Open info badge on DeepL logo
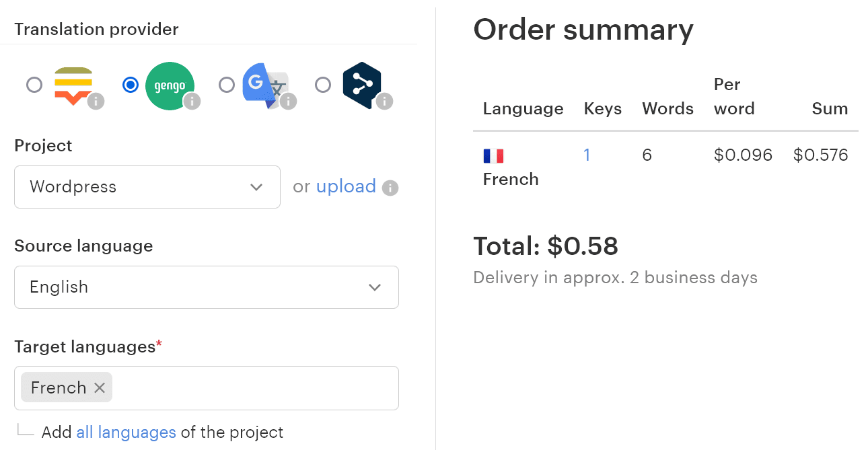This screenshot has width=868, height=450. [x=385, y=102]
